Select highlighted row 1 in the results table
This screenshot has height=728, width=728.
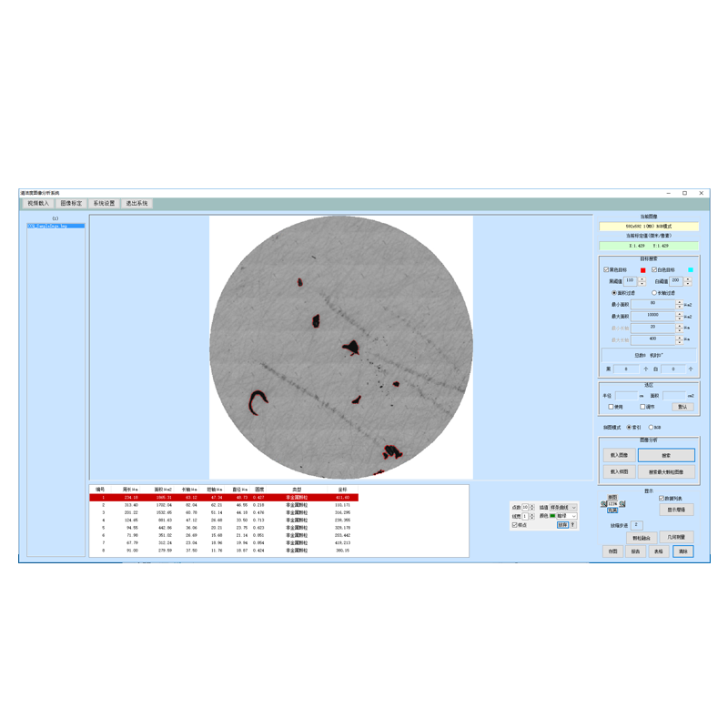(x=224, y=497)
